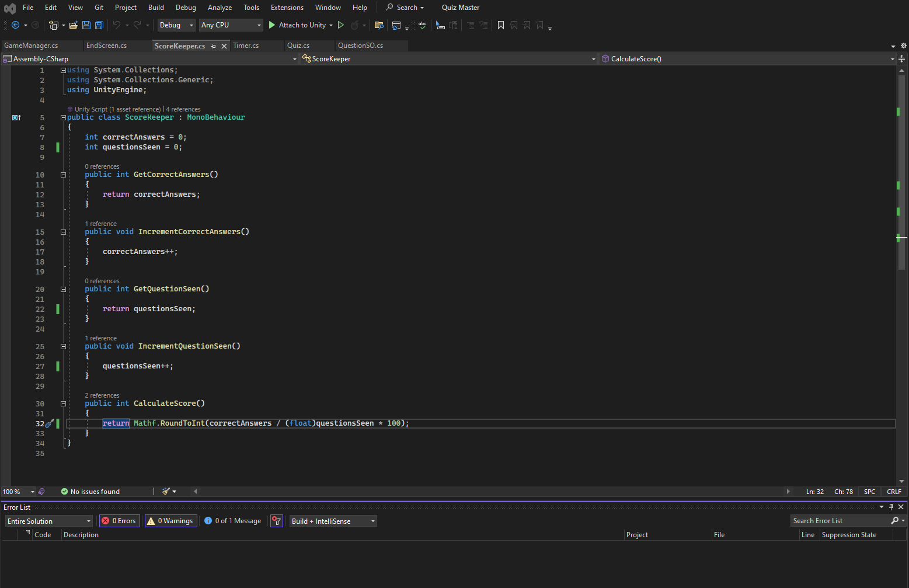Collapse the CalculateScore method region
The image size is (909, 588).
(x=63, y=403)
